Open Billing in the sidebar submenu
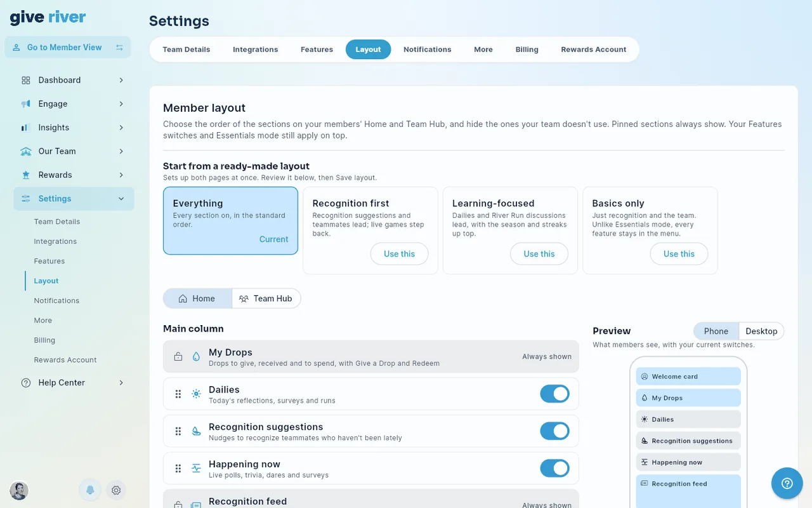 point(44,340)
